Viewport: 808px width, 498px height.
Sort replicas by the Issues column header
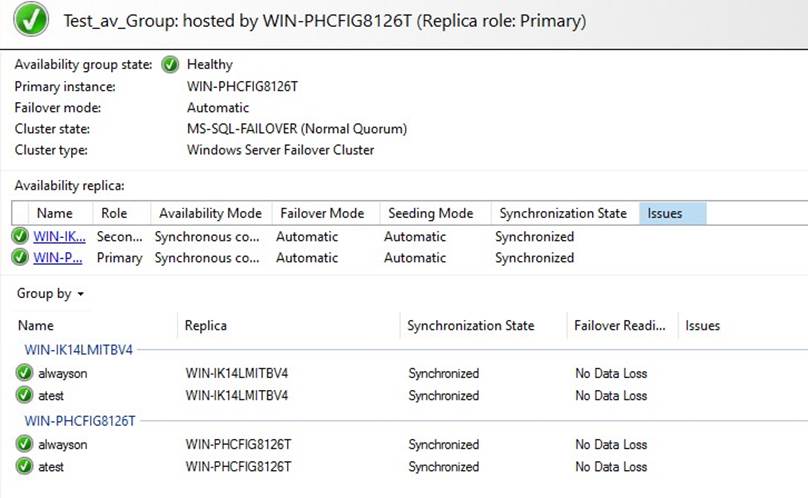pyautogui.click(x=672, y=213)
